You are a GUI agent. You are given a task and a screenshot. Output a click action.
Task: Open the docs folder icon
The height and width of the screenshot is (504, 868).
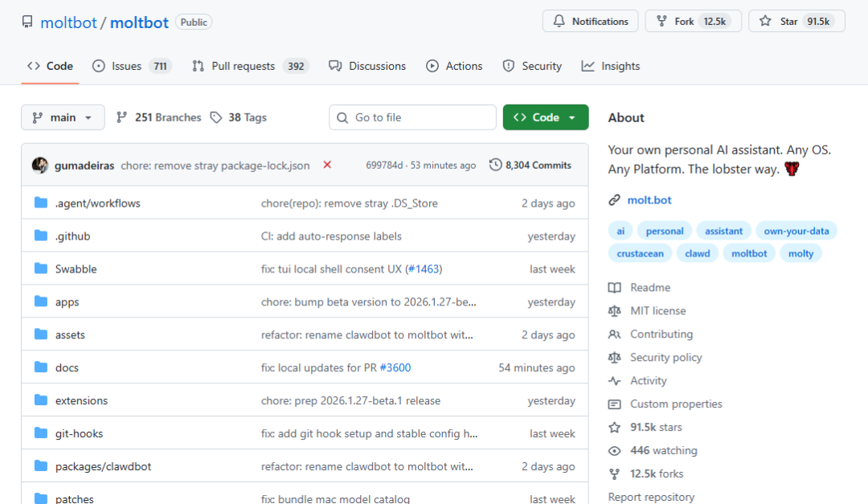(41, 367)
